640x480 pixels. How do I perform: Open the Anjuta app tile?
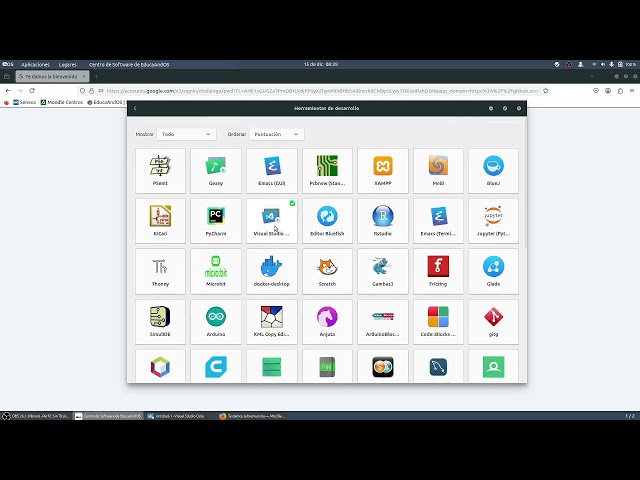tap(327, 322)
